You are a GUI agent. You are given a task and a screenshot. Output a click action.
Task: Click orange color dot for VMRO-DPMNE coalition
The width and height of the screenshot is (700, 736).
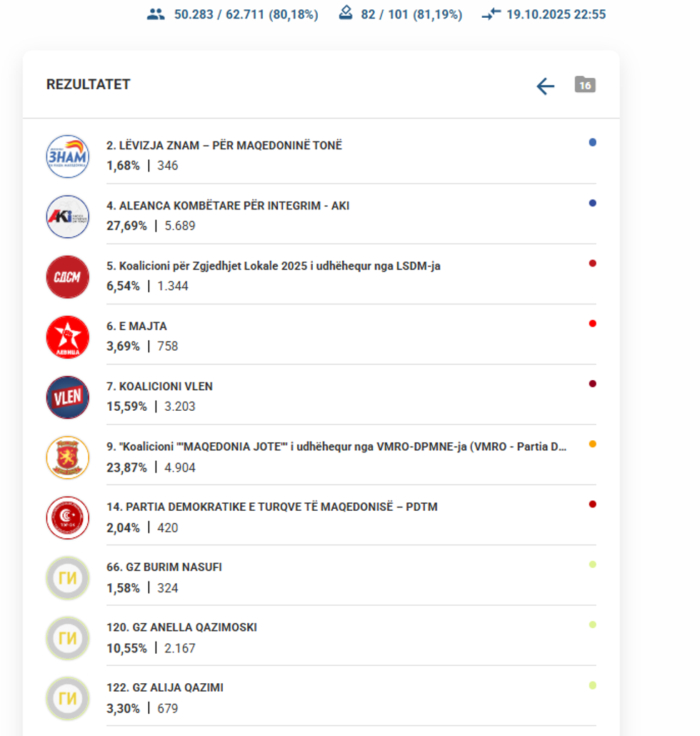(592, 444)
